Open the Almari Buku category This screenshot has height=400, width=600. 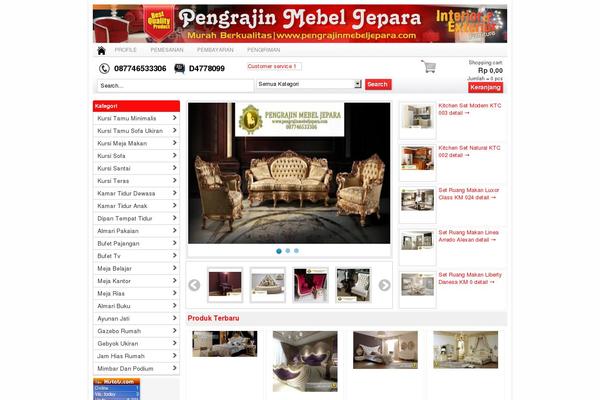coord(136,306)
